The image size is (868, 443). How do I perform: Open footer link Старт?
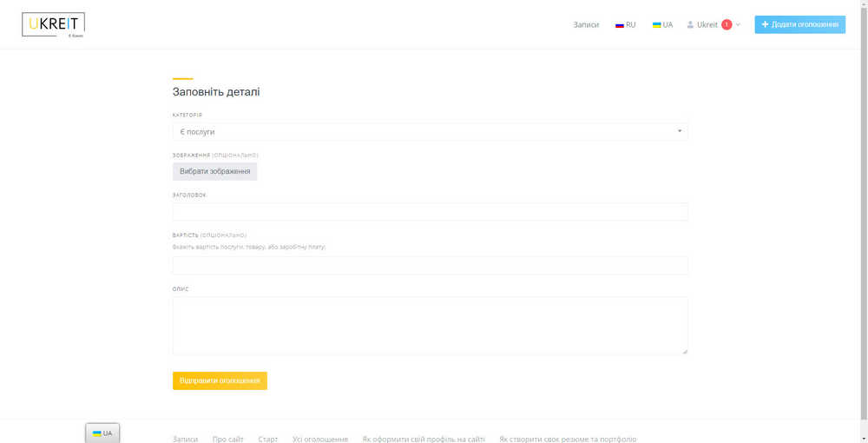(x=268, y=440)
